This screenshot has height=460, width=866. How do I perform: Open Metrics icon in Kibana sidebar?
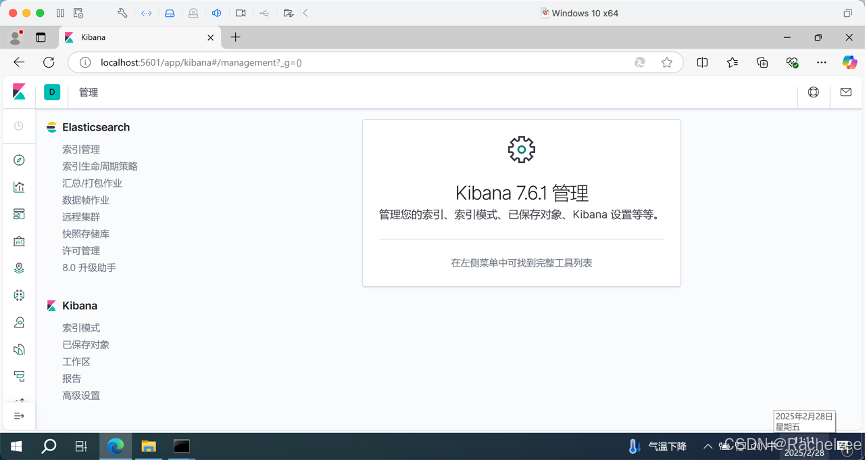(x=19, y=322)
